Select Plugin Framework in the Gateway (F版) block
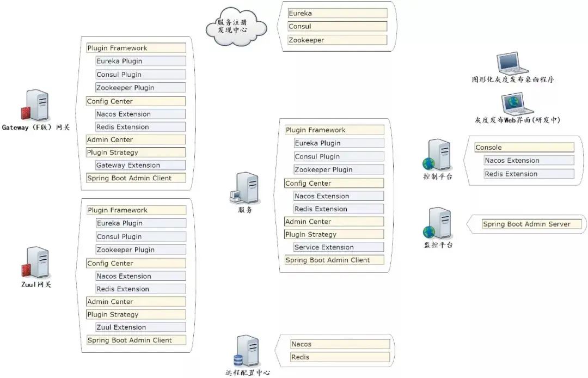Viewport: 588px width, 378px height. point(136,48)
